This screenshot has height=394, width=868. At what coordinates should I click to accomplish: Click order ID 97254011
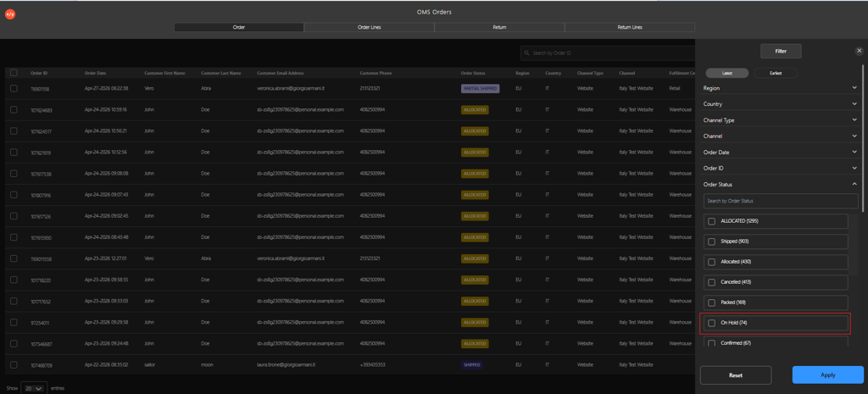pyautogui.click(x=40, y=323)
